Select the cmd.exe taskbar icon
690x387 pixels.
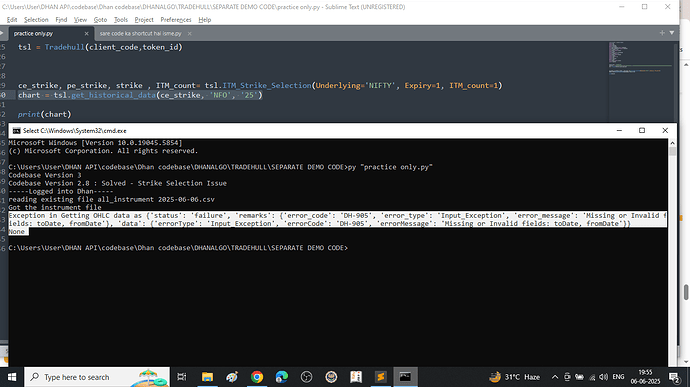point(405,377)
